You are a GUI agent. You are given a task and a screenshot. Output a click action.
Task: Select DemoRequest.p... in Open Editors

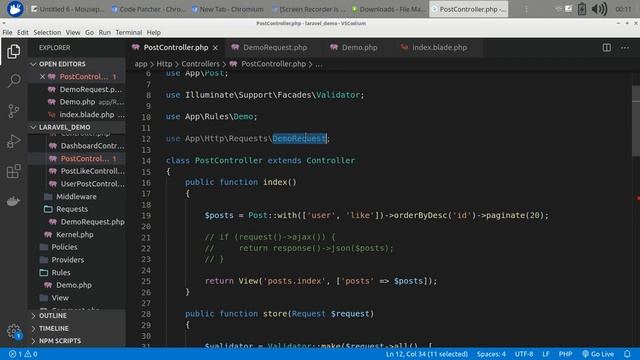click(x=77, y=89)
